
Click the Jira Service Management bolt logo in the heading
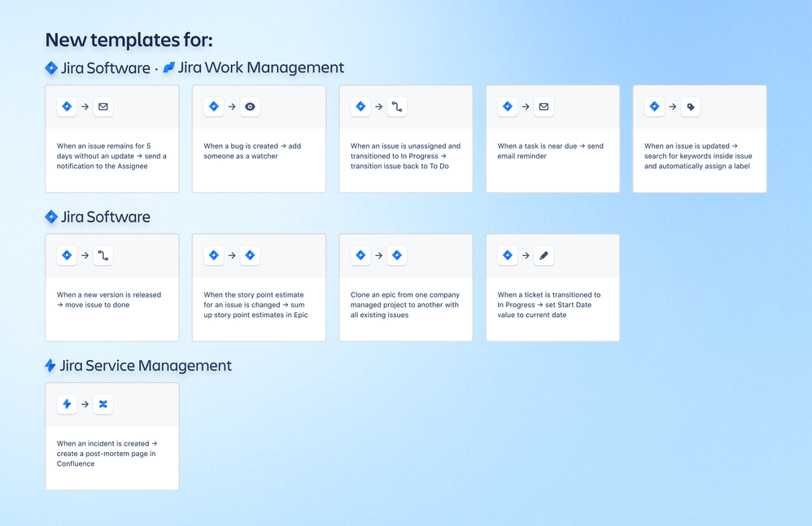coord(50,365)
